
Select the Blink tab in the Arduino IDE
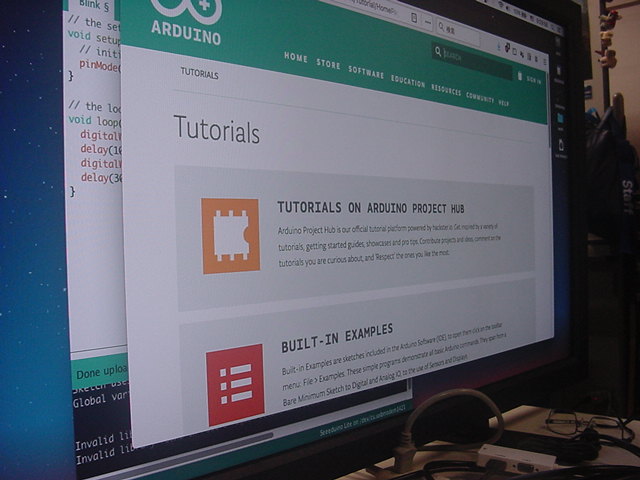(x=94, y=5)
